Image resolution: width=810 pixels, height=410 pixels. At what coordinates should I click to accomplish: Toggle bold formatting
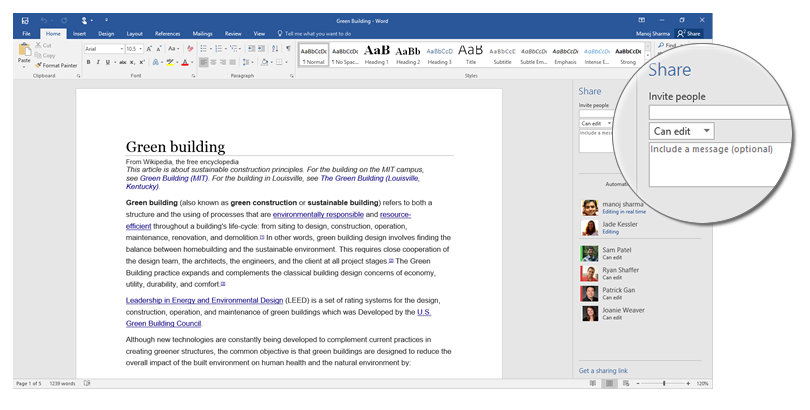[88, 62]
